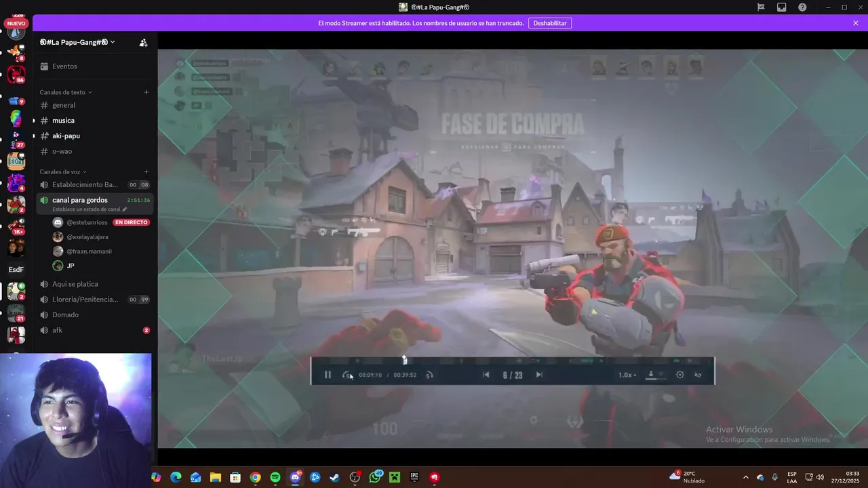Open the invite people icon beside server name
The height and width of the screenshot is (488, 868).
[143, 42]
